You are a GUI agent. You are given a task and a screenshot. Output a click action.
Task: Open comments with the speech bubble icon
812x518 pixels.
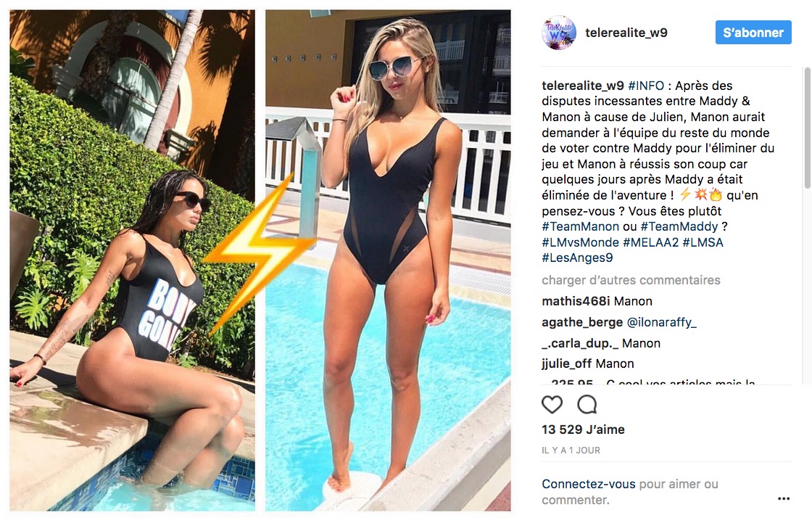click(587, 405)
